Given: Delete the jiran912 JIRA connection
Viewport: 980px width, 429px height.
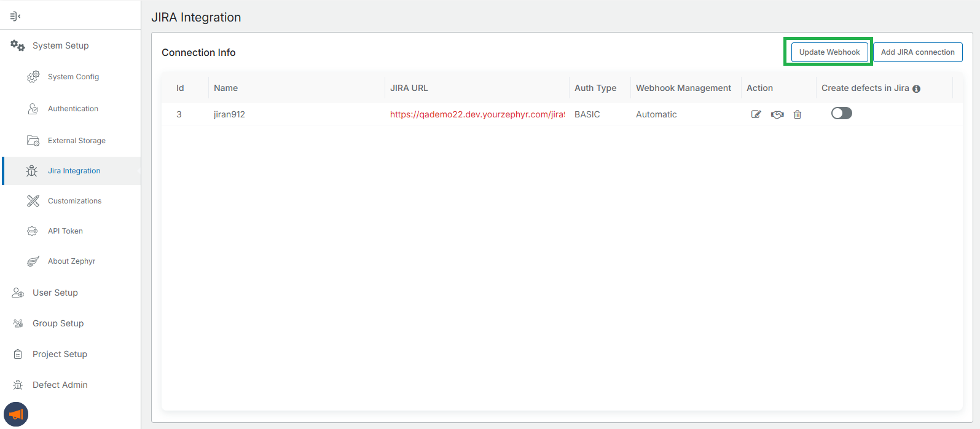Looking at the screenshot, I should pyautogui.click(x=798, y=114).
